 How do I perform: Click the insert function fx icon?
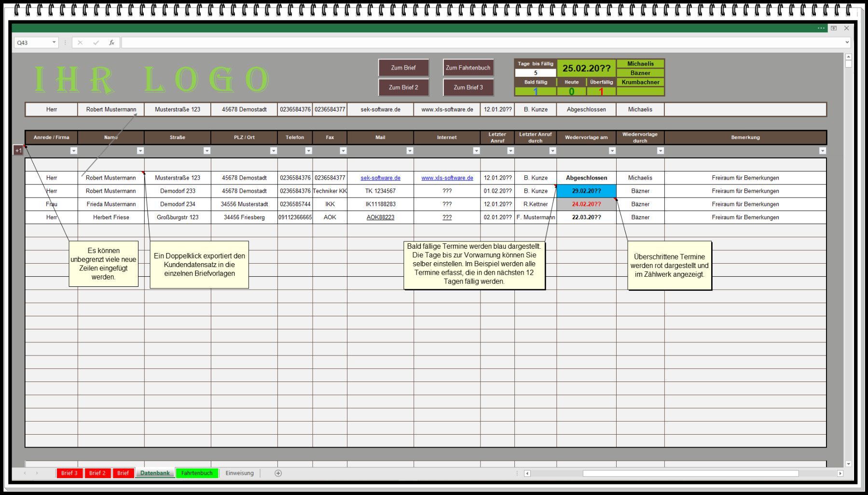coord(111,42)
